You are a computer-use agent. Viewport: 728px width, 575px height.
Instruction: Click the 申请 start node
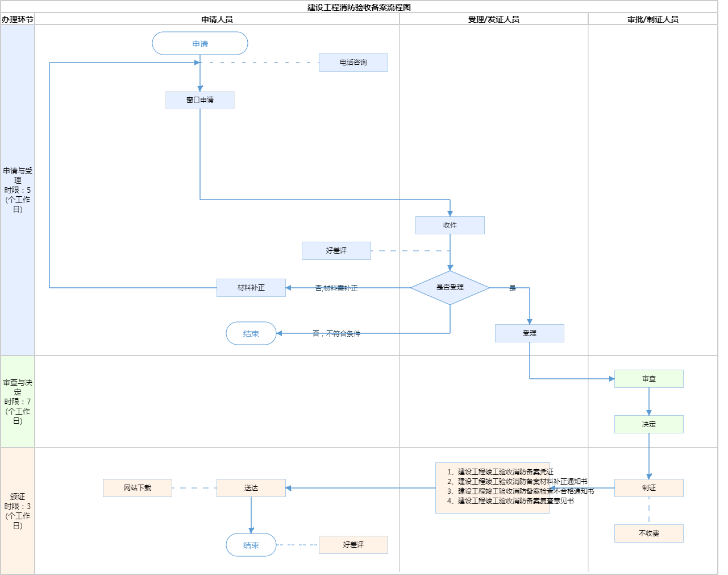[200, 44]
